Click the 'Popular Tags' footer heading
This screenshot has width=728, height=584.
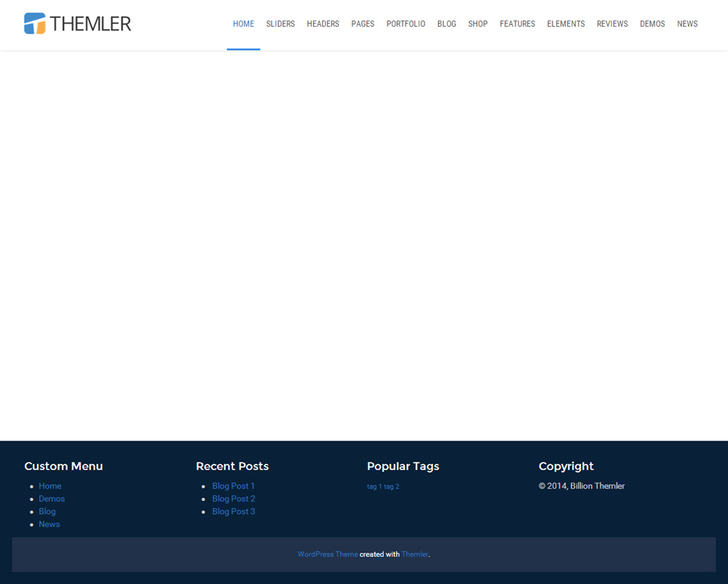click(403, 467)
